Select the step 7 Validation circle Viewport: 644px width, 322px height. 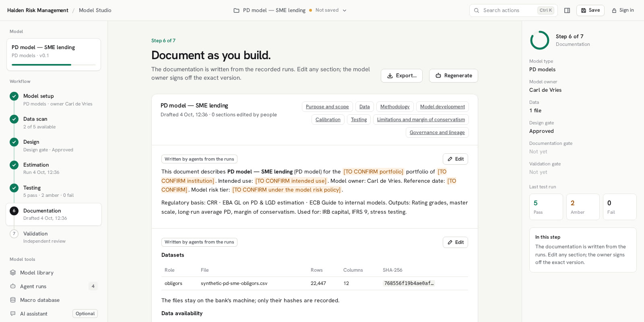pos(14,234)
